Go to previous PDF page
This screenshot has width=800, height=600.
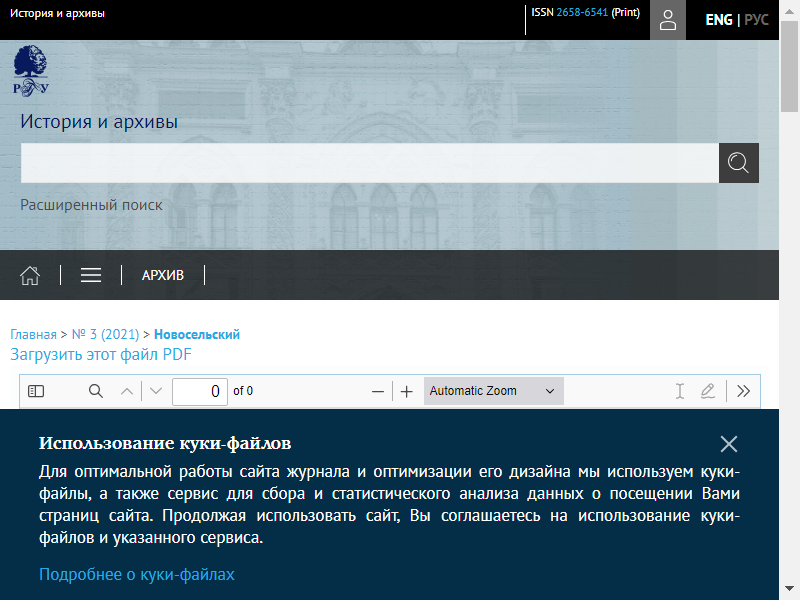tap(127, 391)
